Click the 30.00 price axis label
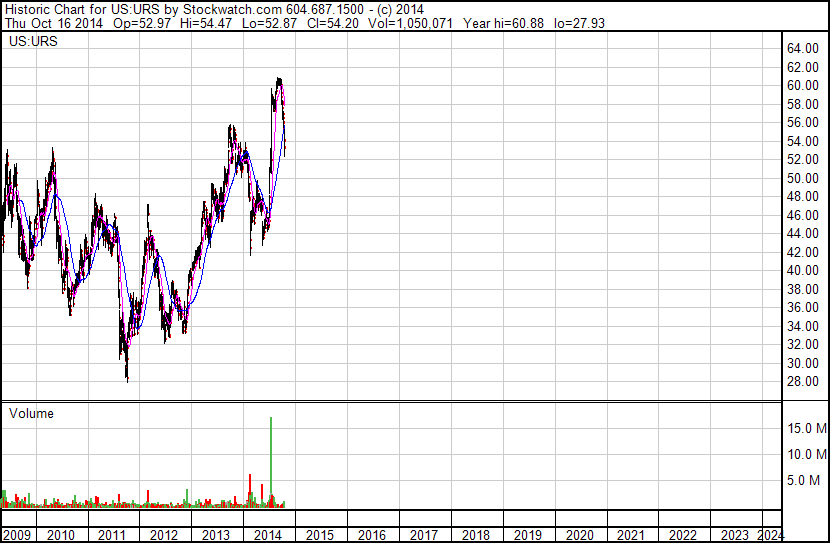This screenshot has height=543, width=830. coord(803,363)
